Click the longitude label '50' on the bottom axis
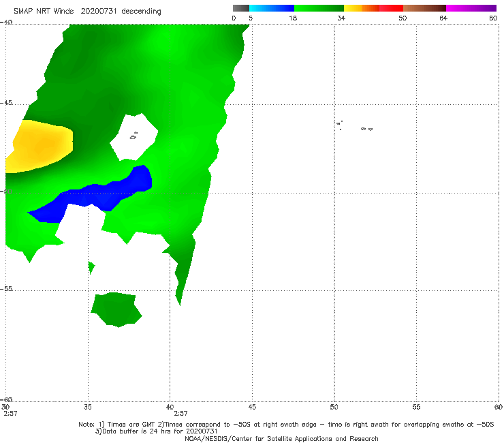Viewport: 504px width, 443px height. (334, 407)
